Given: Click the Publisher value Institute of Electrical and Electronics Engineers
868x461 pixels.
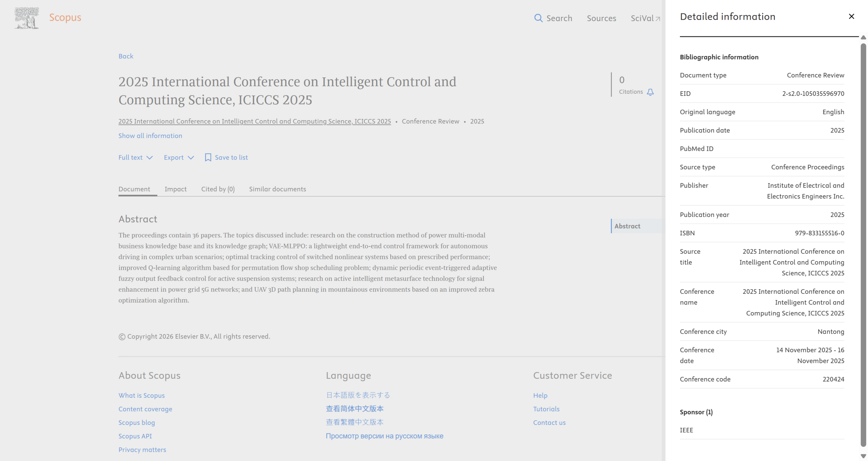Looking at the screenshot, I should tap(806, 191).
